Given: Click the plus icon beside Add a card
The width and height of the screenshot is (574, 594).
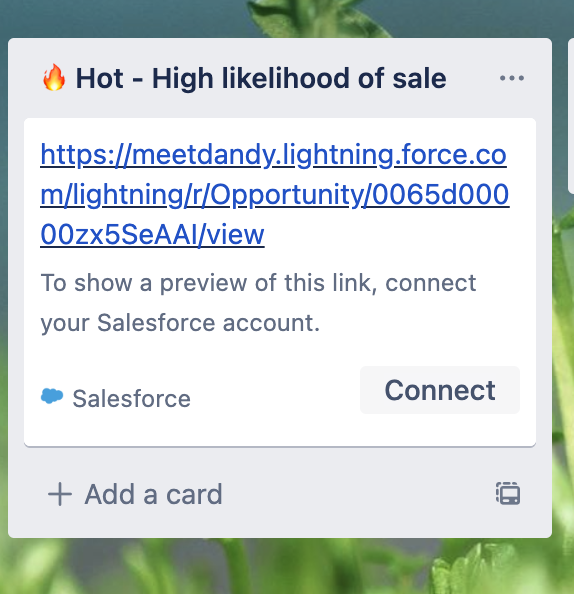Looking at the screenshot, I should click(x=59, y=494).
